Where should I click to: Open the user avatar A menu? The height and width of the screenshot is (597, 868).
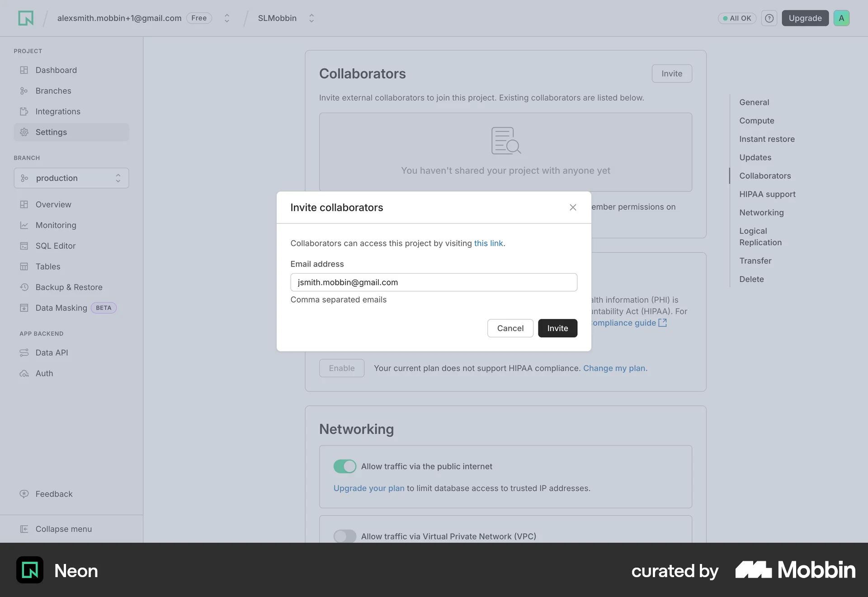pyautogui.click(x=841, y=18)
